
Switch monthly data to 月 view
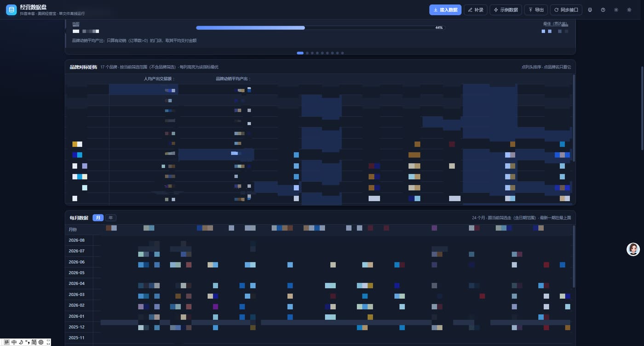point(98,218)
